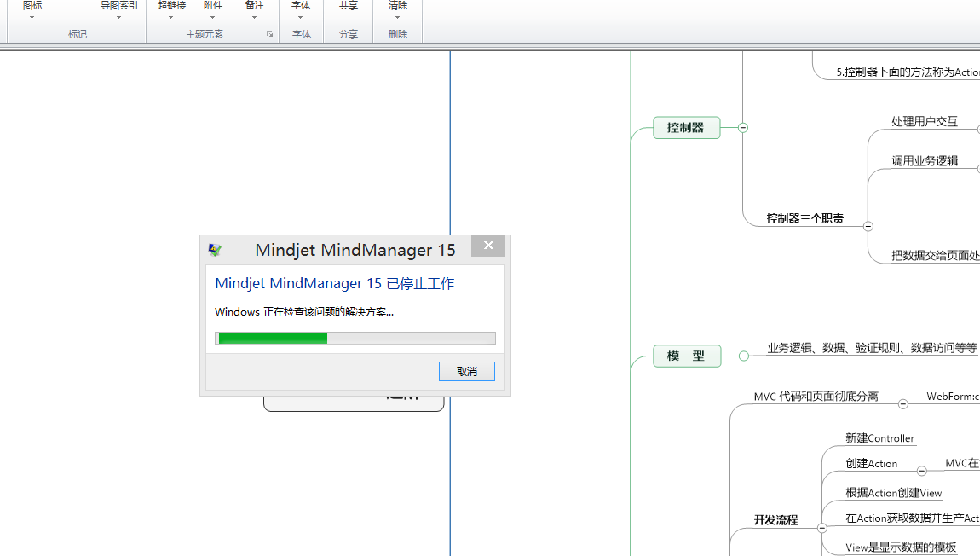Screen dimensions: 980x556
Task: Collapse the 创建Action subtopic
Action: point(922,471)
